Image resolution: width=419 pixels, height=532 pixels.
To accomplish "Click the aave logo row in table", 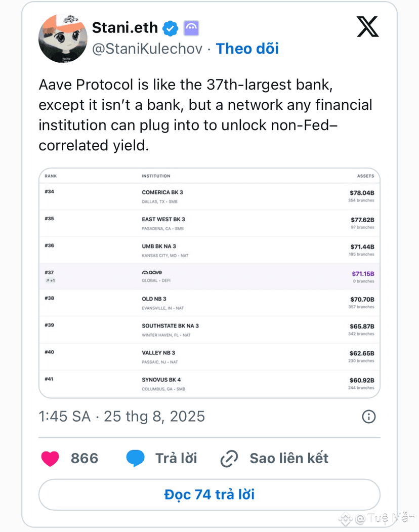I will click(209, 276).
